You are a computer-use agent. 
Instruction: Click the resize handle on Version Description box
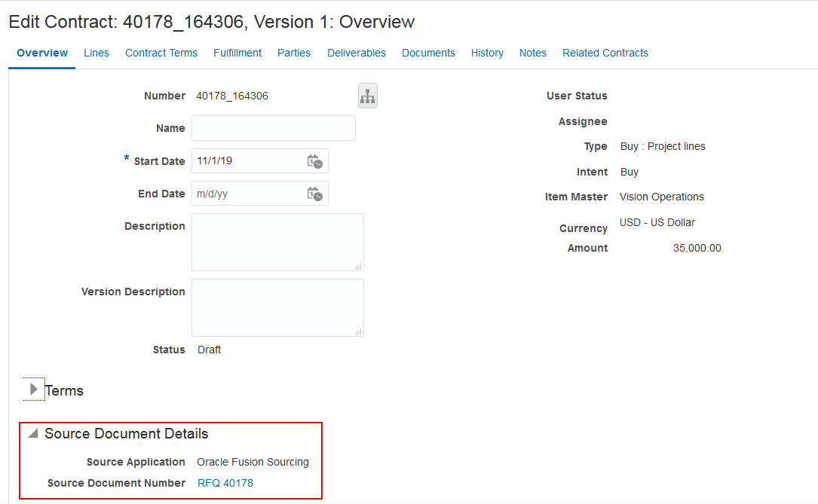point(360,330)
